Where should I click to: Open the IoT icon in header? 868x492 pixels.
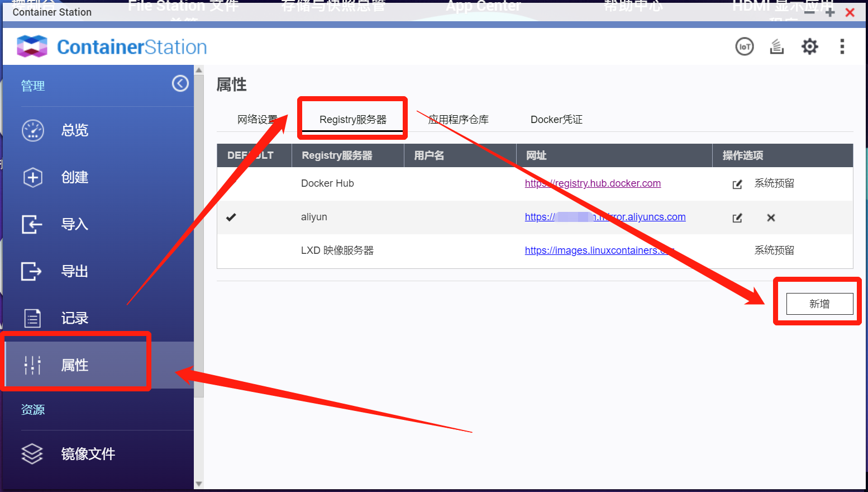pyautogui.click(x=745, y=46)
